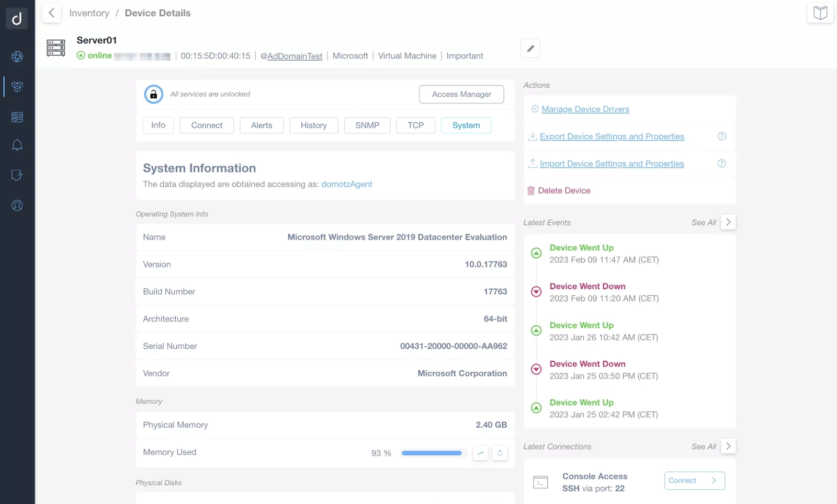
Task: Click Manage Device Drivers link
Action: (x=585, y=109)
